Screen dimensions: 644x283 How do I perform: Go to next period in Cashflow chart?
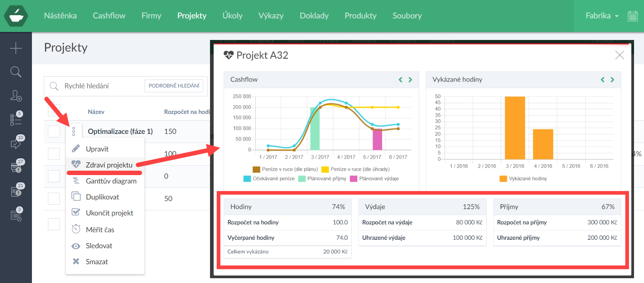[x=410, y=80]
